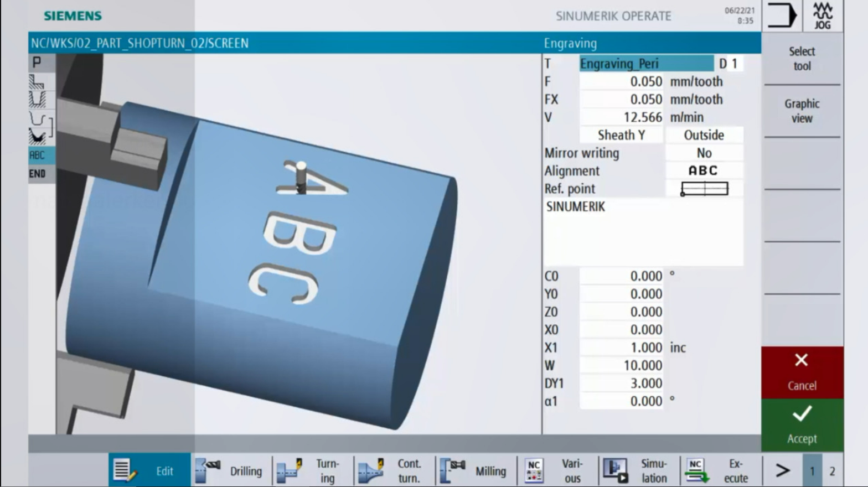
Task: Click the Cancel X icon
Action: point(801,360)
